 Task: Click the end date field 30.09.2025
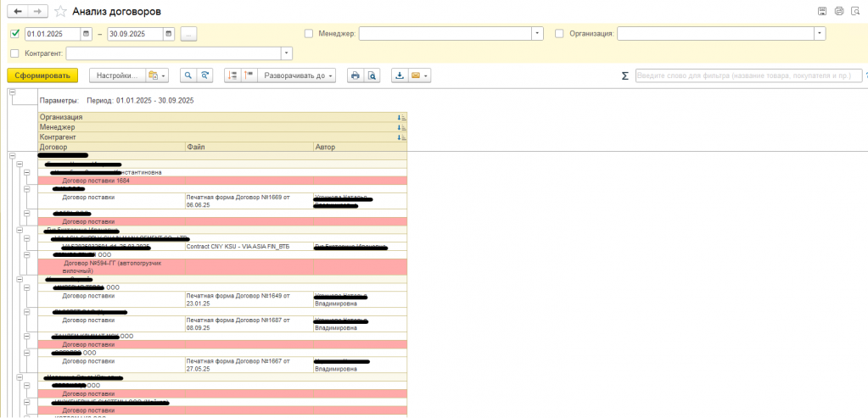tap(136, 34)
